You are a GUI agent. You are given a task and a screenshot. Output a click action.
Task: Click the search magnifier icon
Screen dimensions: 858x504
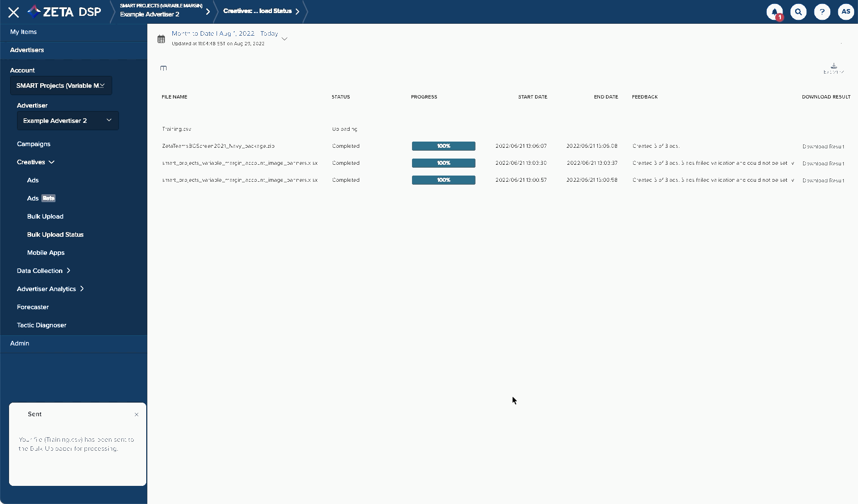coord(798,12)
